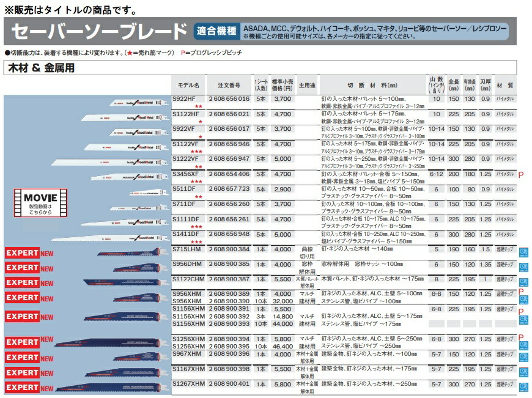Click the blue icon at S956DHM row end
The image size is (532, 398).
(523, 268)
